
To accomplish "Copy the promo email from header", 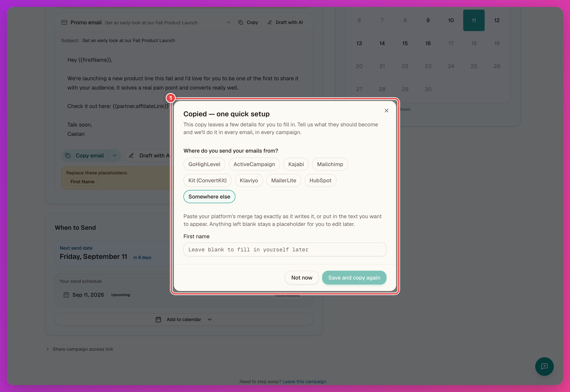I will click(x=248, y=22).
